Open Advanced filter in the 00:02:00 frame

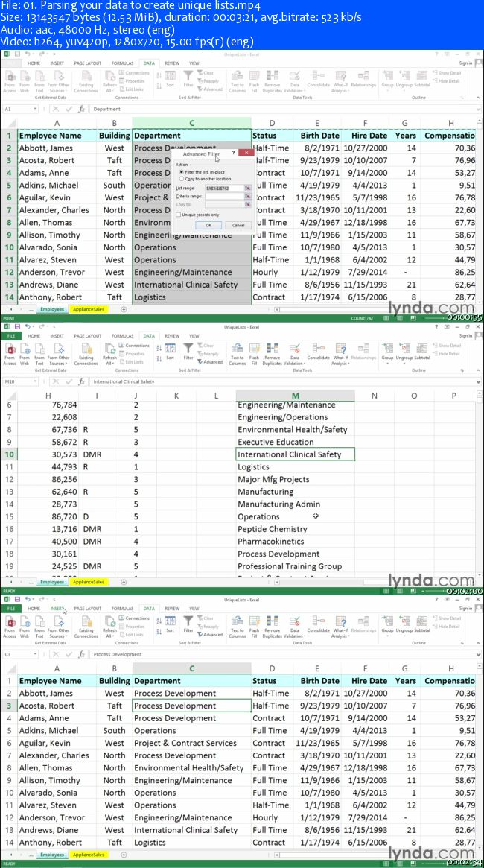tap(210, 361)
